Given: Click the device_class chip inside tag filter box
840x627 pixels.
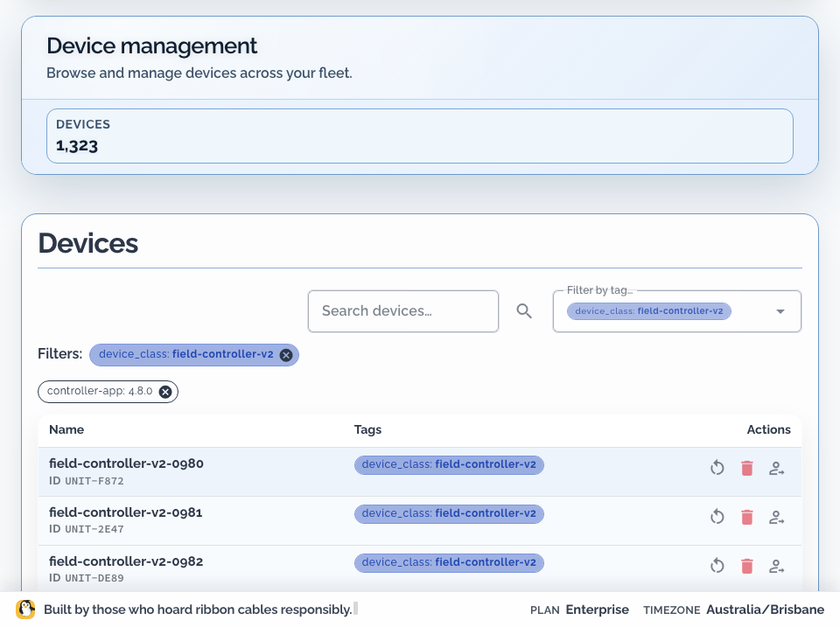Looking at the screenshot, I should (x=648, y=311).
